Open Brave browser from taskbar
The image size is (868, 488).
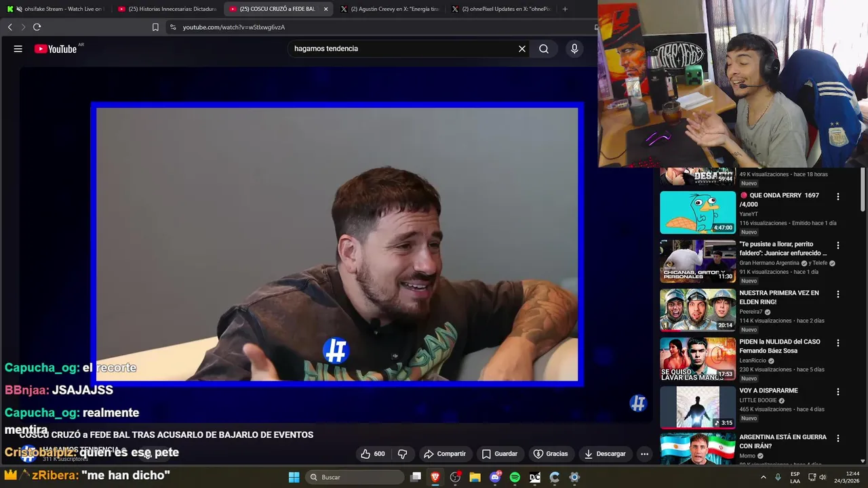coord(435,477)
